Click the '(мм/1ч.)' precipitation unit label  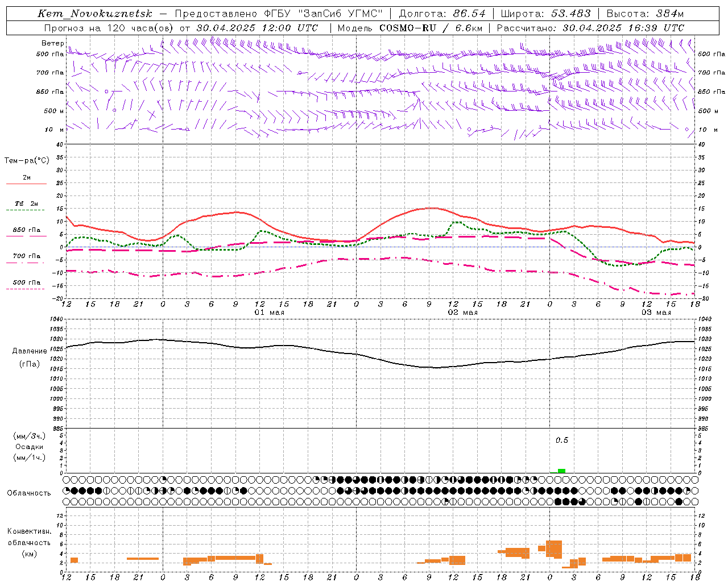click(30, 458)
